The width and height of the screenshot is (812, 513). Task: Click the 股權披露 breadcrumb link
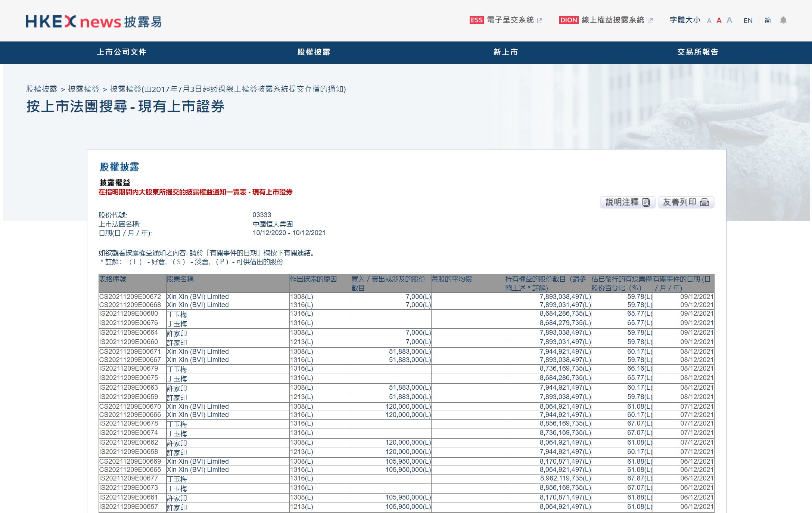[x=41, y=89]
